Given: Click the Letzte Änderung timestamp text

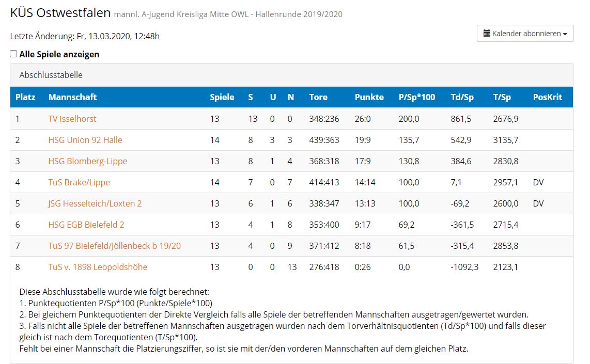Looking at the screenshot, I should point(85,36).
